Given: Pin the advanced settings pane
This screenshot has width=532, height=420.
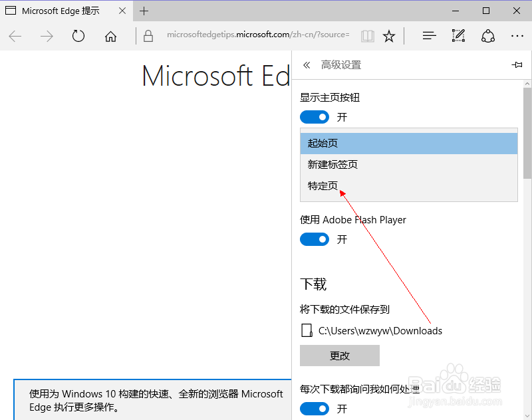Looking at the screenshot, I should 517,64.
